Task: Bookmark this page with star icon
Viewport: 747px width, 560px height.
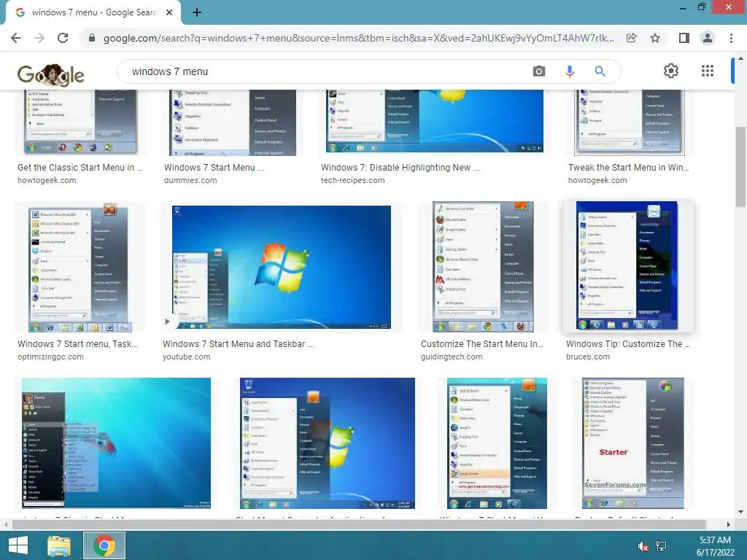Action: [655, 38]
